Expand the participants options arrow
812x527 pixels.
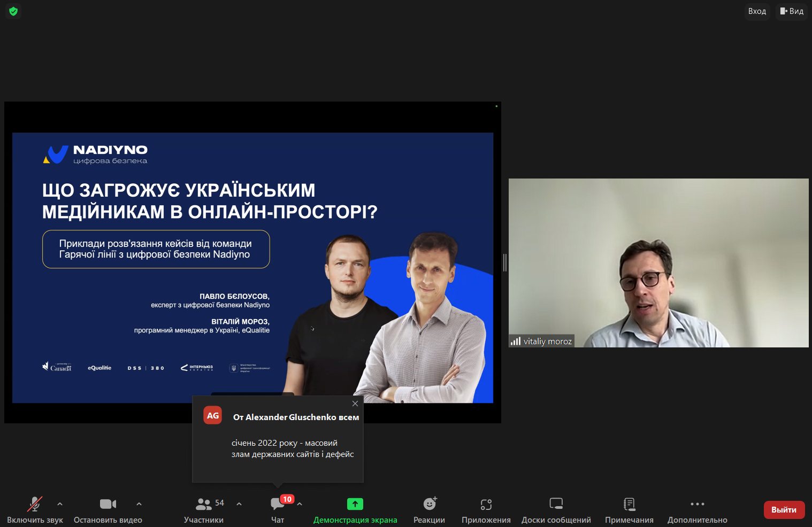click(x=239, y=503)
